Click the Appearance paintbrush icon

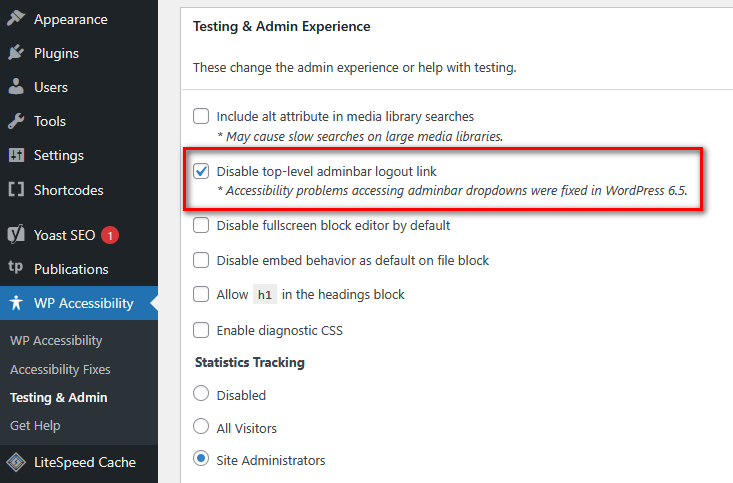(16, 19)
